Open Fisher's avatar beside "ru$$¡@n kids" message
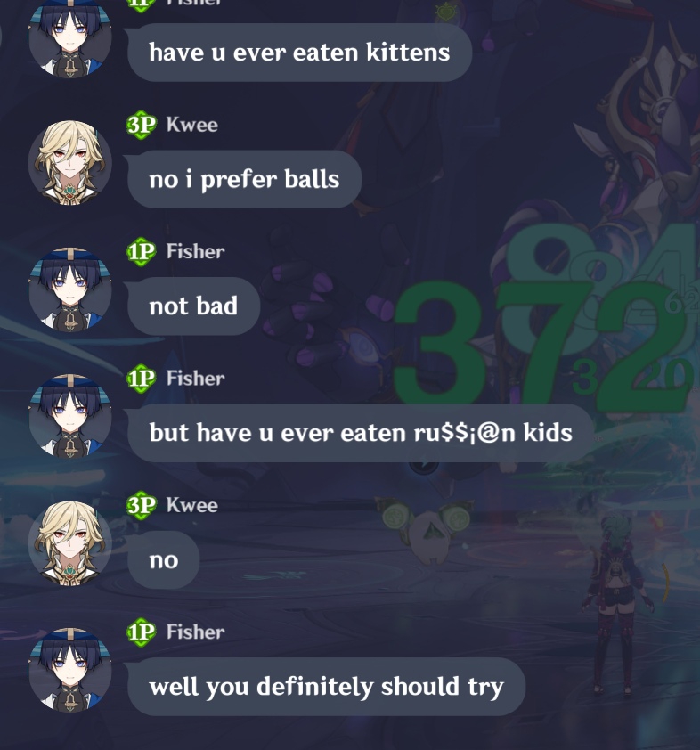Image resolution: width=700 pixels, height=750 pixels. click(x=69, y=416)
